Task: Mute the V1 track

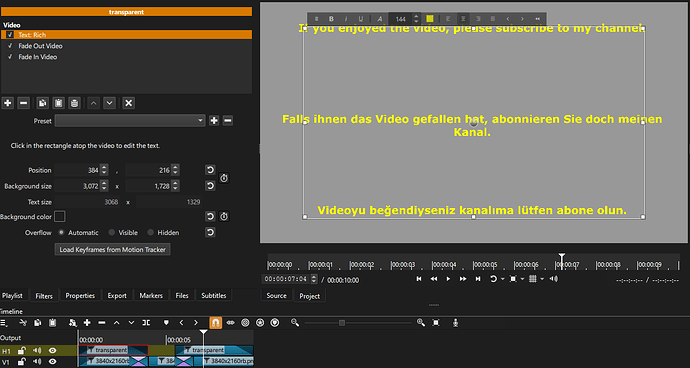Action: [x=37, y=361]
